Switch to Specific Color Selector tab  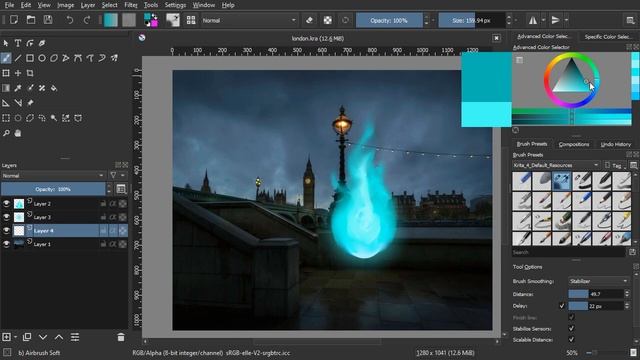click(608, 37)
